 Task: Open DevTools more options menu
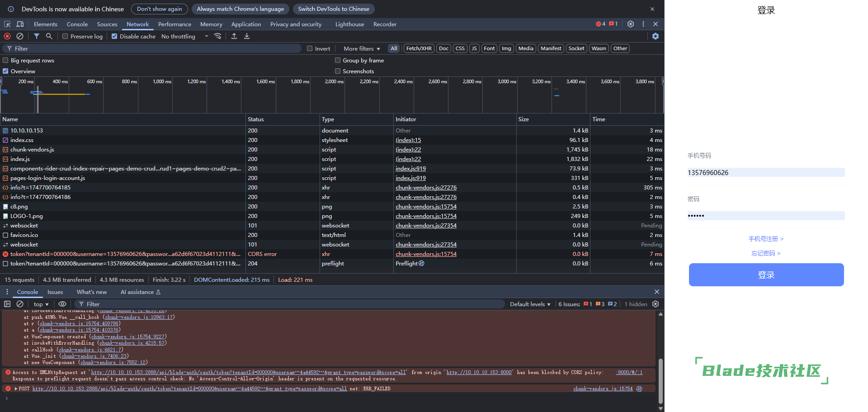(x=643, y=24)
